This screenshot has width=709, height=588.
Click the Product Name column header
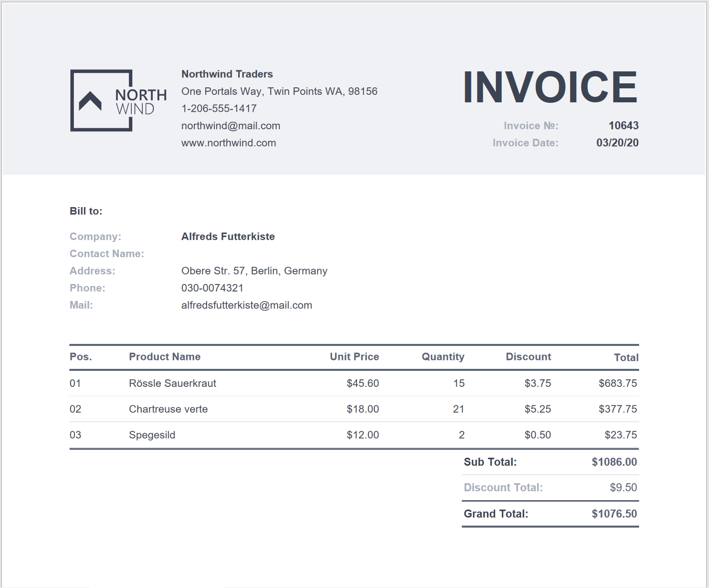coord(164,357)
